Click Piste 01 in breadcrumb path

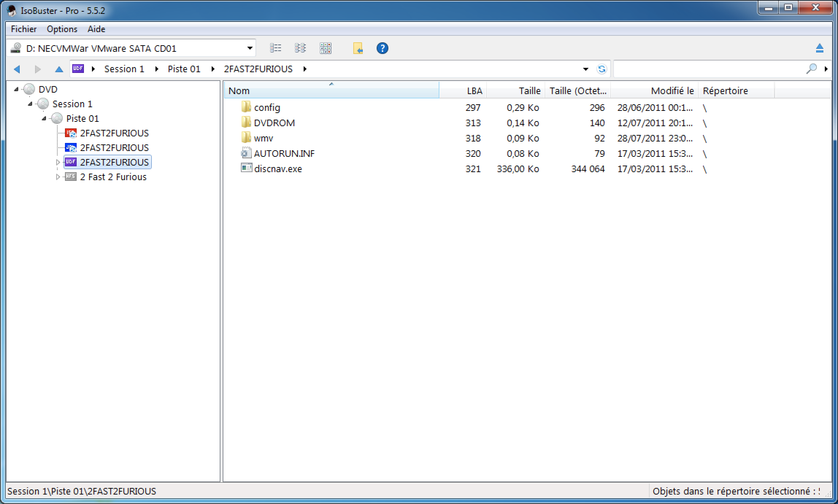[184, 69]
